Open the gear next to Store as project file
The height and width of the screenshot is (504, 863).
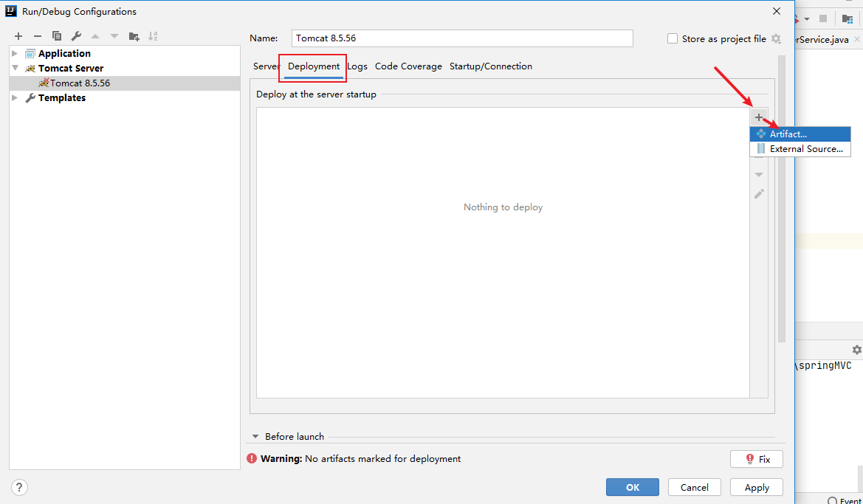(776, 38)
